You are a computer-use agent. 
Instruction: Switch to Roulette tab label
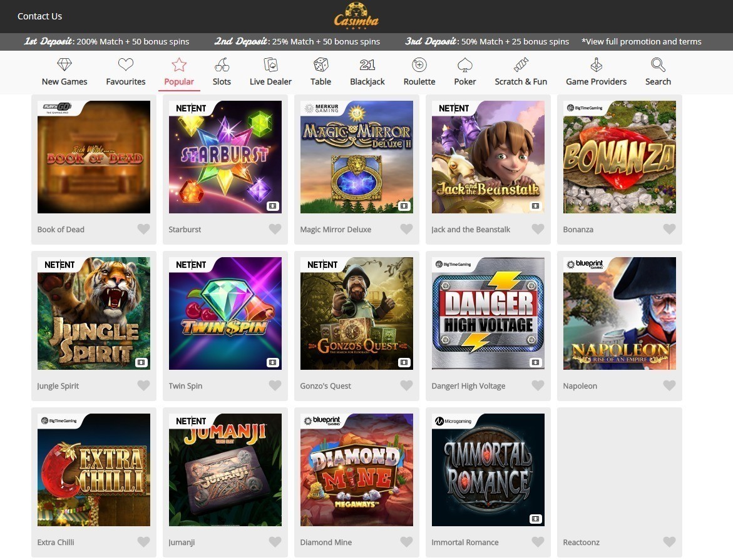pos(419,82)
